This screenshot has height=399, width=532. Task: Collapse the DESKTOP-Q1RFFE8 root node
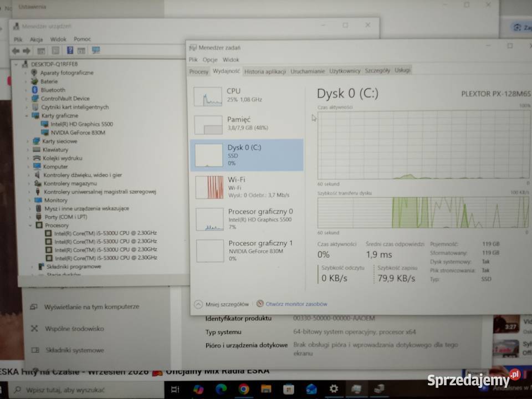(16, 64)
